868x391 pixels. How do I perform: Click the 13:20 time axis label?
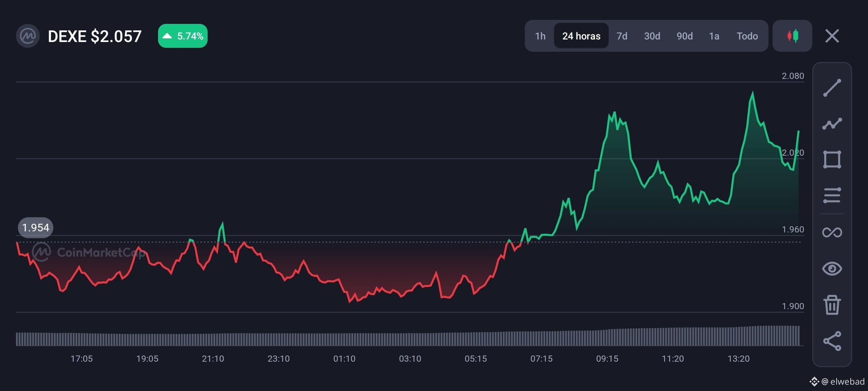739,359
